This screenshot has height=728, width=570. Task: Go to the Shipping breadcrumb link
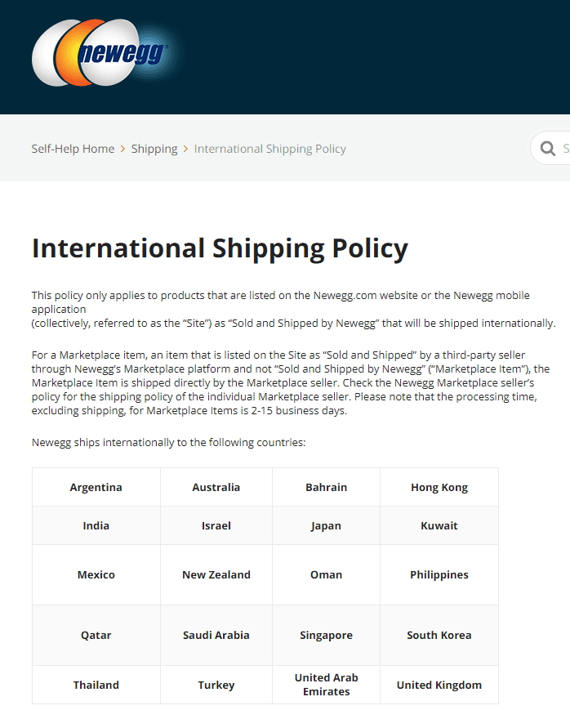154,149
